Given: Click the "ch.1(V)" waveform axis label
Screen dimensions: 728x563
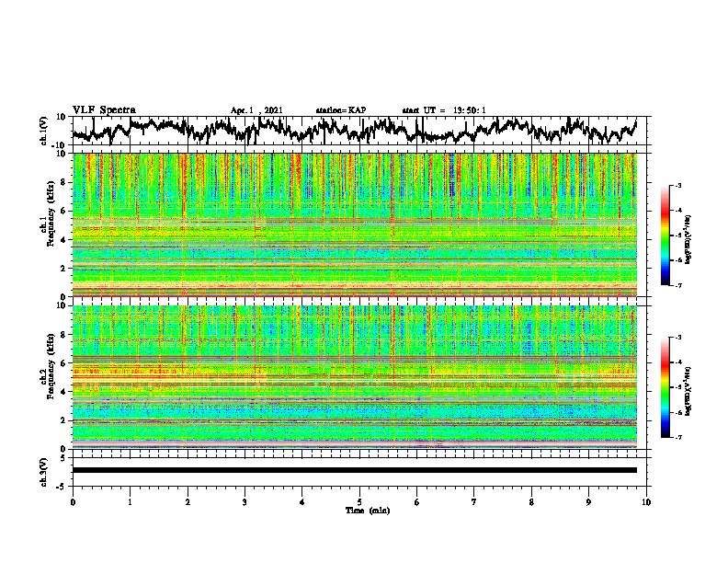Looking at the screenshot, I should click(44, 131).
